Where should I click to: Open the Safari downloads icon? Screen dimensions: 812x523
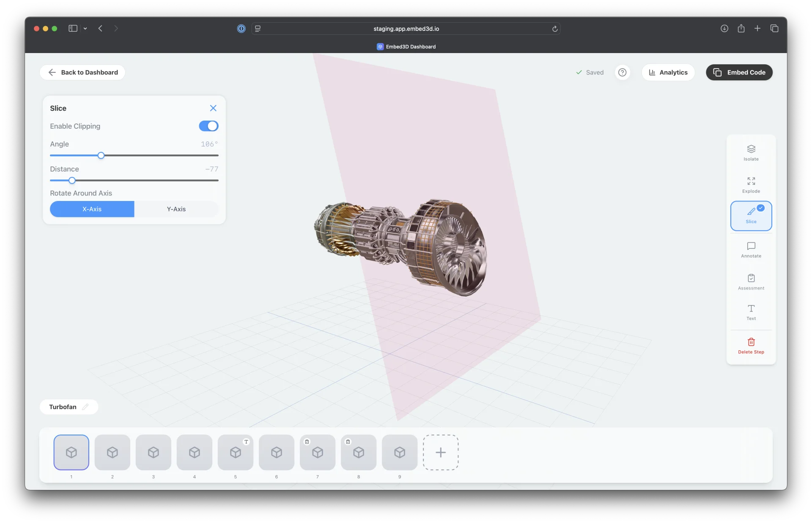(724, 28)
